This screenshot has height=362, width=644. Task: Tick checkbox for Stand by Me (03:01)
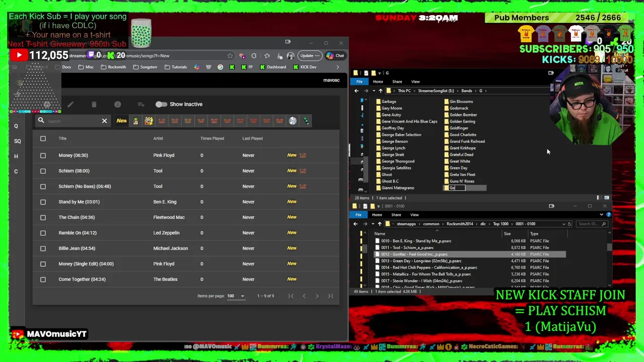coord(43,202)
